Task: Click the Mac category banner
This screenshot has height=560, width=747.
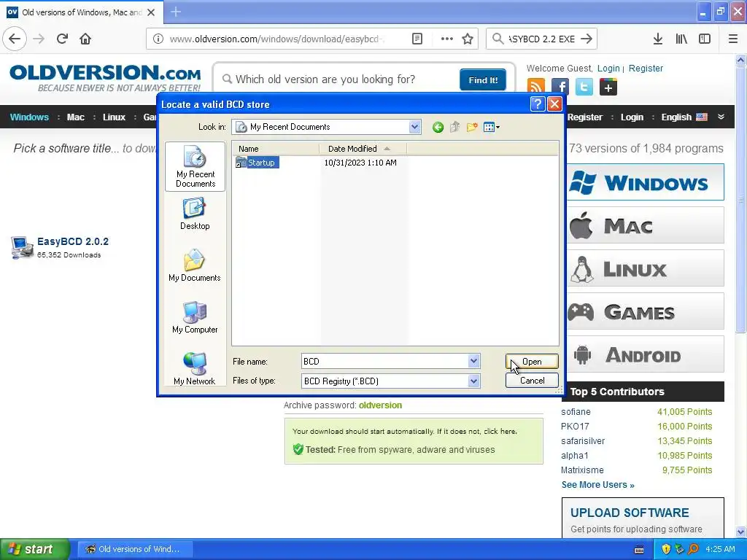Action: tap(645, 225)
